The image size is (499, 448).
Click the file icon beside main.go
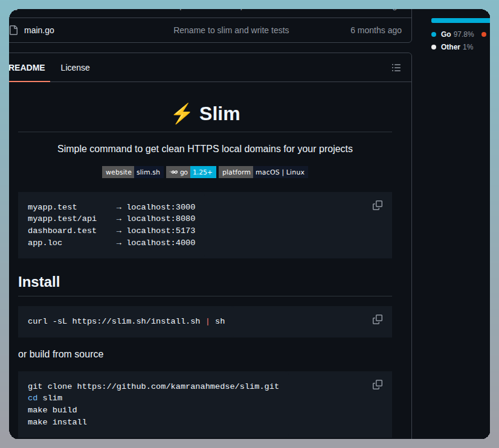coord(13,30)
